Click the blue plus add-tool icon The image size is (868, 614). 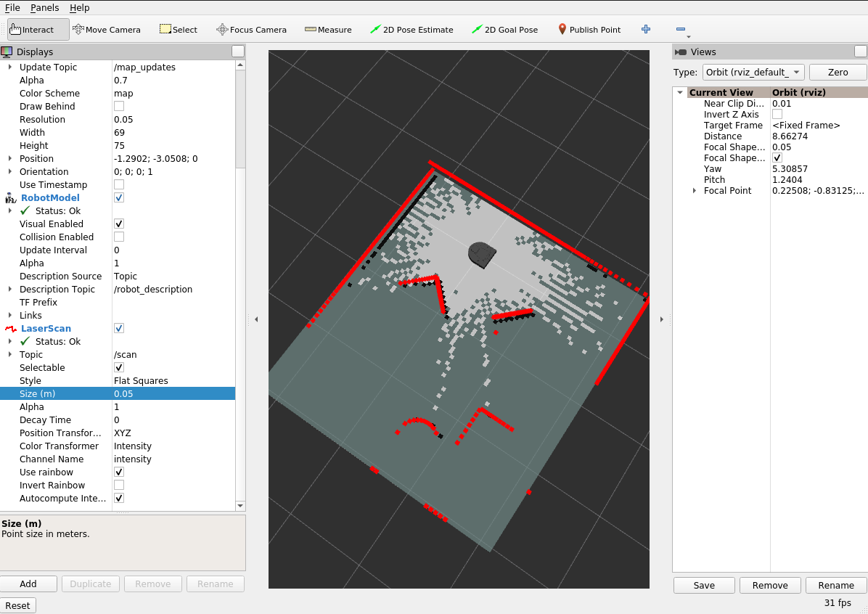click(646, 30)
